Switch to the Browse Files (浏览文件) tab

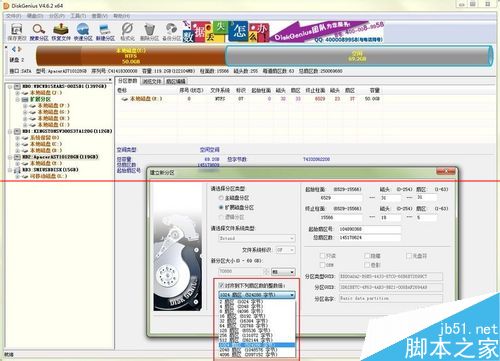click(x=152, y=81)
